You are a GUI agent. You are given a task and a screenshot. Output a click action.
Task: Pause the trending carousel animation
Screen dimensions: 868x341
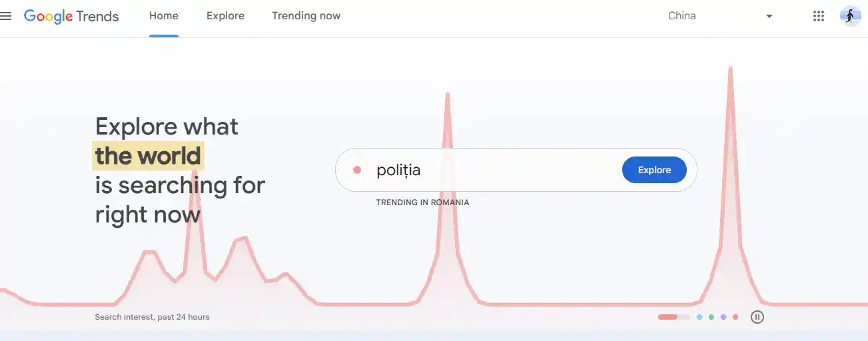[757, 317]
